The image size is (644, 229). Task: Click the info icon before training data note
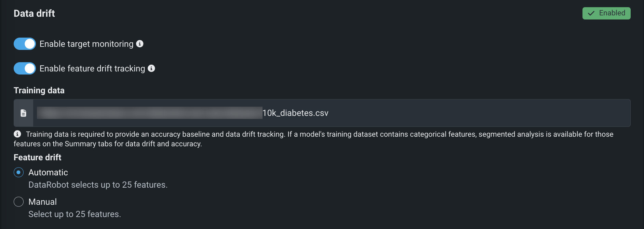(17, 134)
